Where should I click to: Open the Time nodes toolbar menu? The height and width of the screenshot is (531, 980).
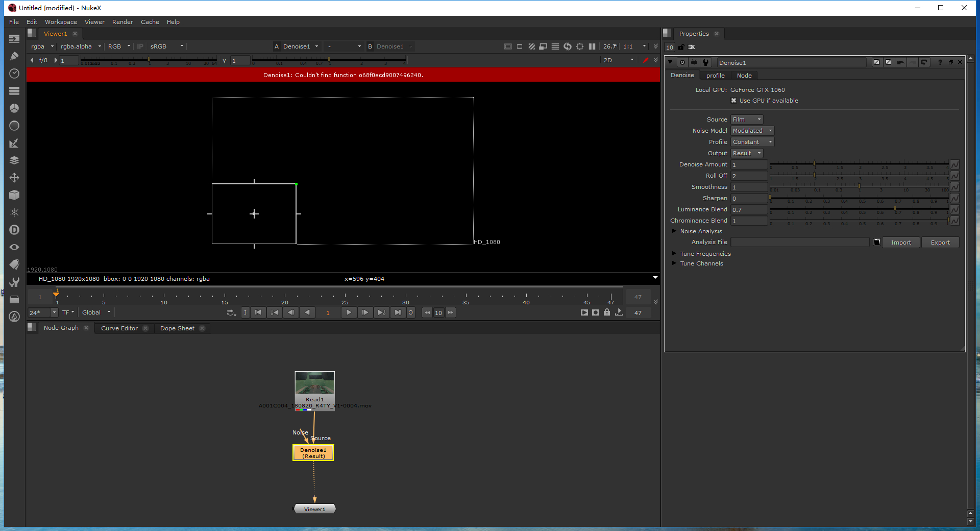click(x=14, y=74)
